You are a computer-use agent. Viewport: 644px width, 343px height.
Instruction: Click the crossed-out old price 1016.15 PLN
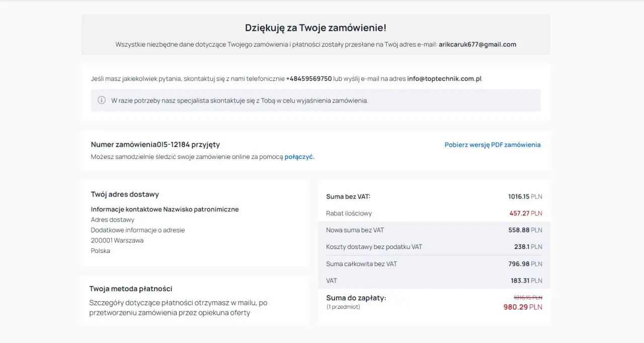[527, 297]
